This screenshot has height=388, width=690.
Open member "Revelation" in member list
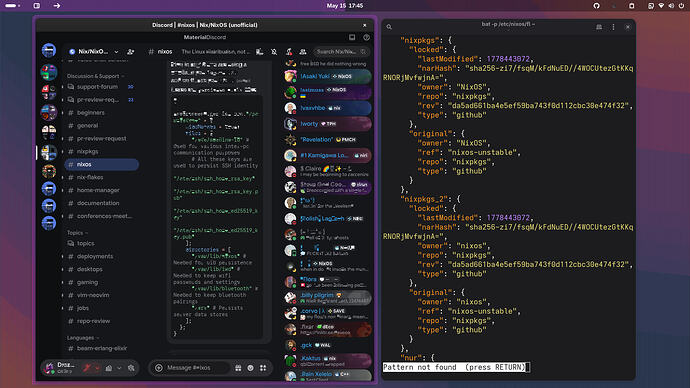pos(327,140)
